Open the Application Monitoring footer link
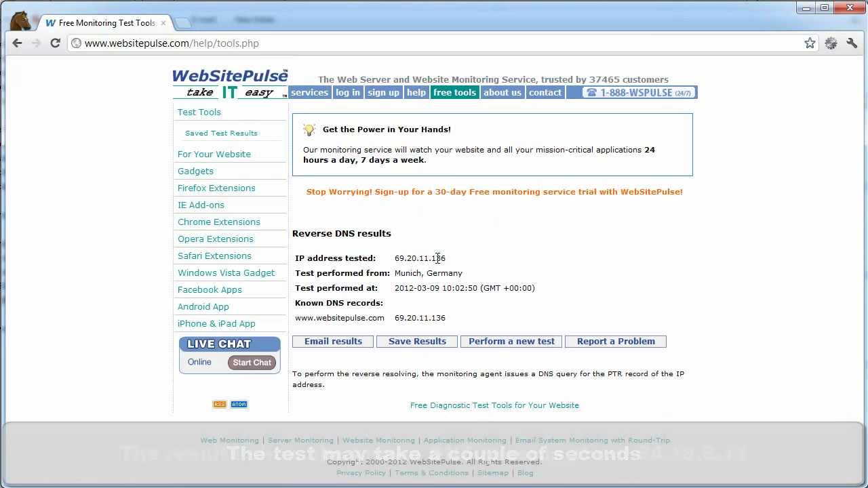868x488 pixels. coord(465,441)
